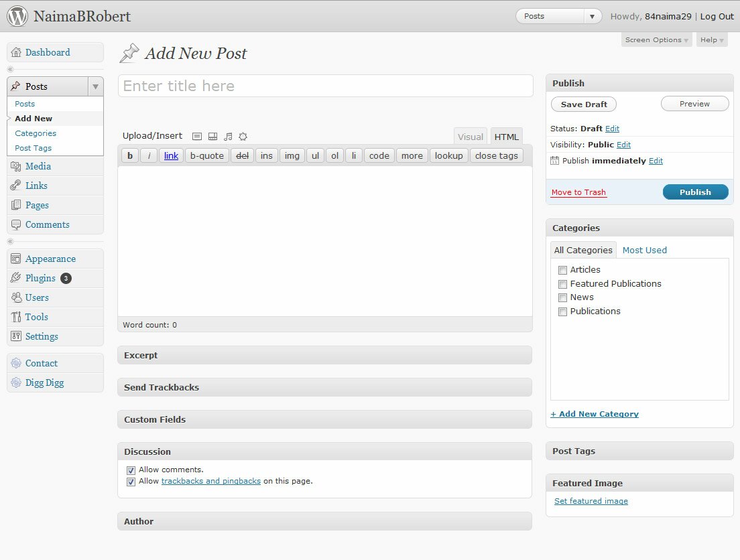This screenshot has width=740, height=560.
Task: Click the post title input field
Action: 326,86
